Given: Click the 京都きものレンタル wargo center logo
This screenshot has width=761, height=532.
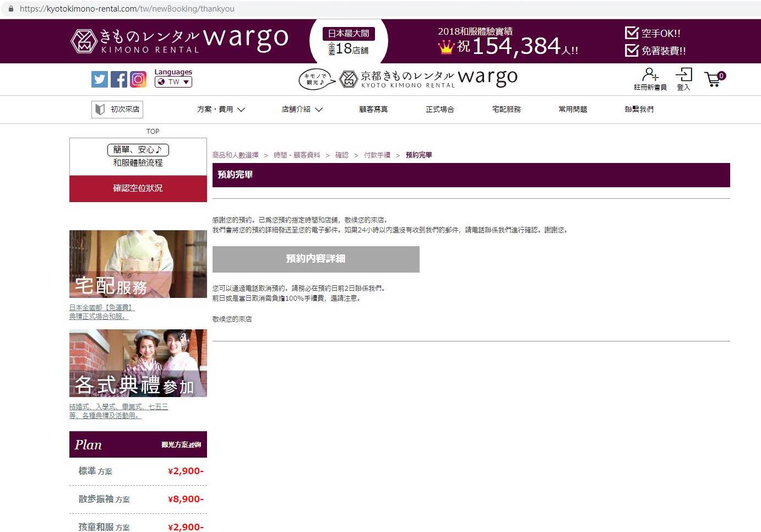Looking at the screenshot, I should [x=408, y=79].
